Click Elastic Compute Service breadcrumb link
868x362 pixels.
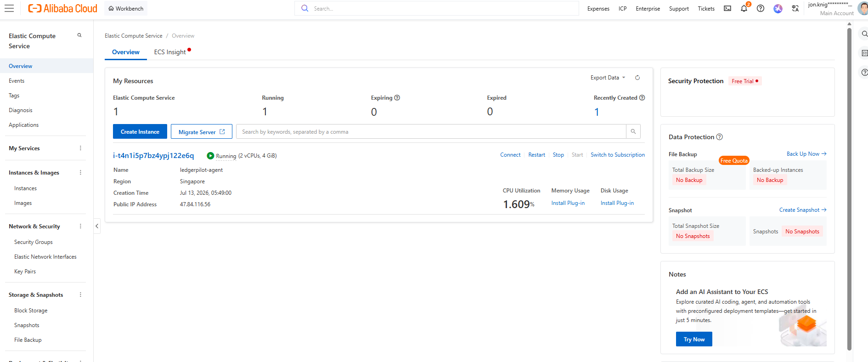click(x=134, y=36)
